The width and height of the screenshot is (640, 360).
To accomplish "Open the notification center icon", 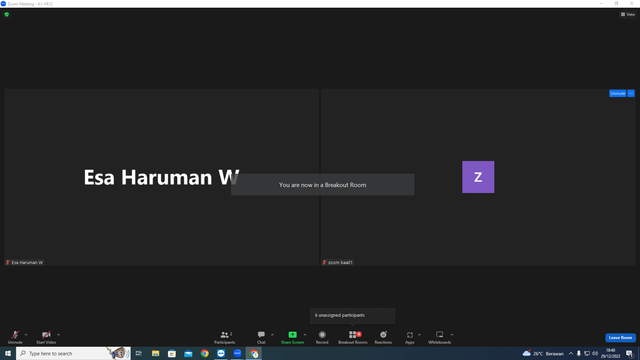I will [x=629, y=353].
